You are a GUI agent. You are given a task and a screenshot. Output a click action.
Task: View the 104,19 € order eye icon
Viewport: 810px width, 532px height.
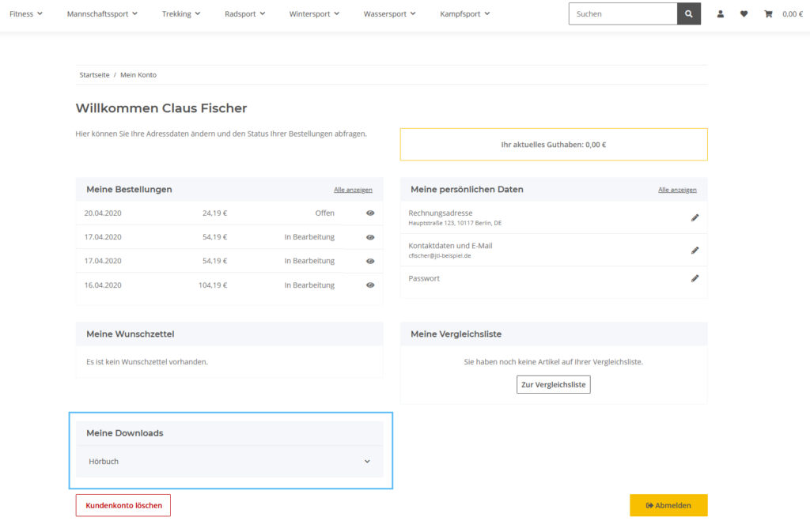pos(370,285)
